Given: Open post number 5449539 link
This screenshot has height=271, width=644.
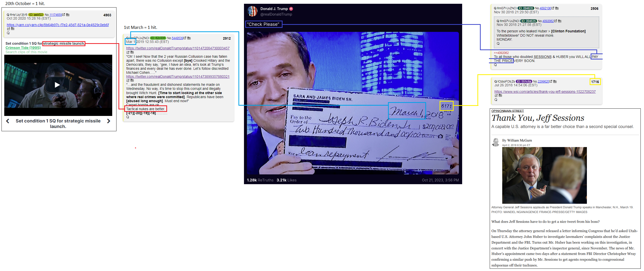Looking at the screenshot, I should (178, 38).
